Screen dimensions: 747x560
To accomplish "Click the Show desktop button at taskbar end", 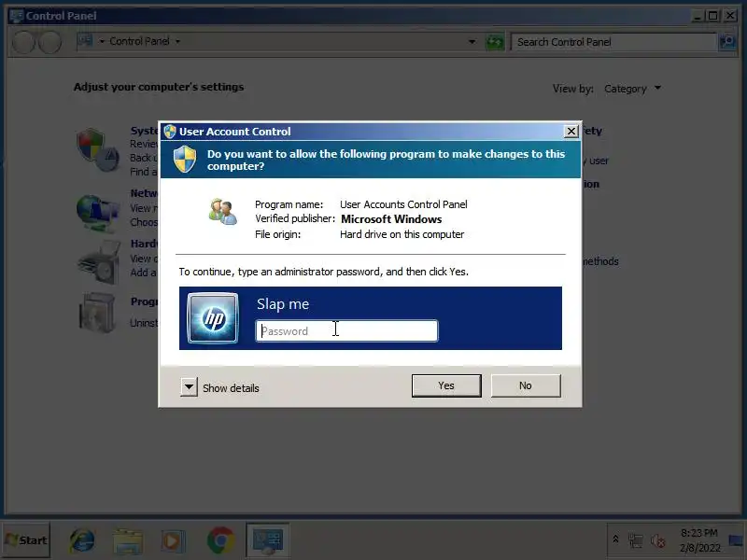I will (736, 540).
